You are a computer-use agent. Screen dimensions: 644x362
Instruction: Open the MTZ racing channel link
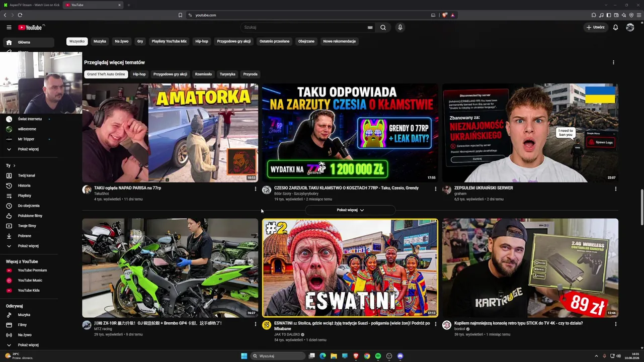(x=103, y=329)
